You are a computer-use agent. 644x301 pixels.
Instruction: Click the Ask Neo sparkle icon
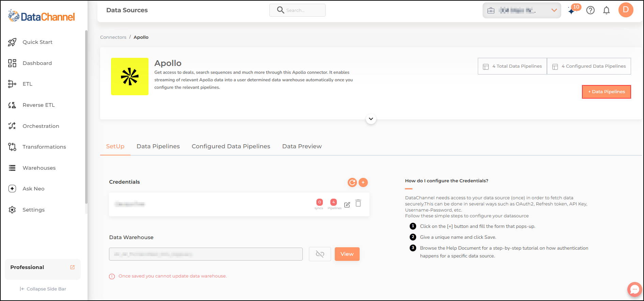tap(12, 189)
